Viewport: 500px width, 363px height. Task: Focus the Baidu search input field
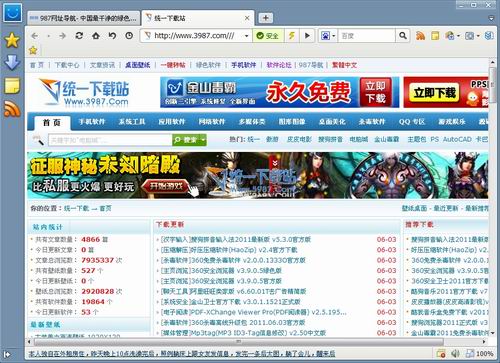click(x=367, y=36)
